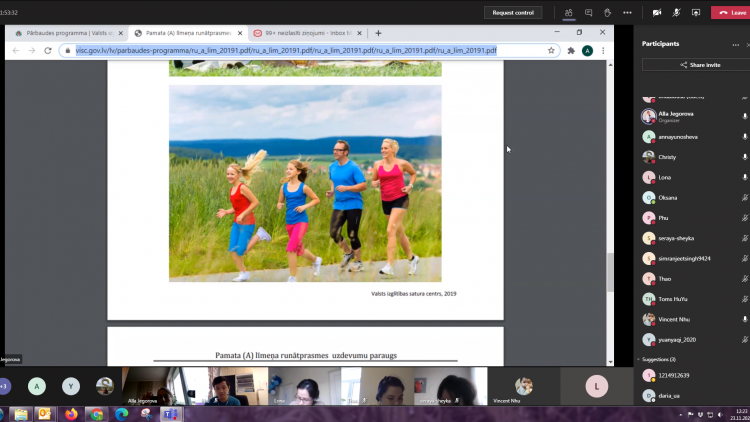This screenshot has width=750, height=422.
Task: Bookmark this page with the star icon
Action: click(551, 50)
